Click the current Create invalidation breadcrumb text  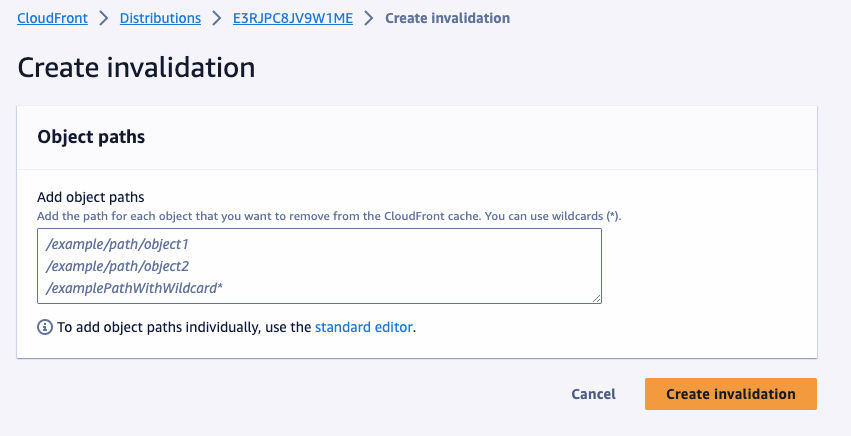(x=447, y=18)
